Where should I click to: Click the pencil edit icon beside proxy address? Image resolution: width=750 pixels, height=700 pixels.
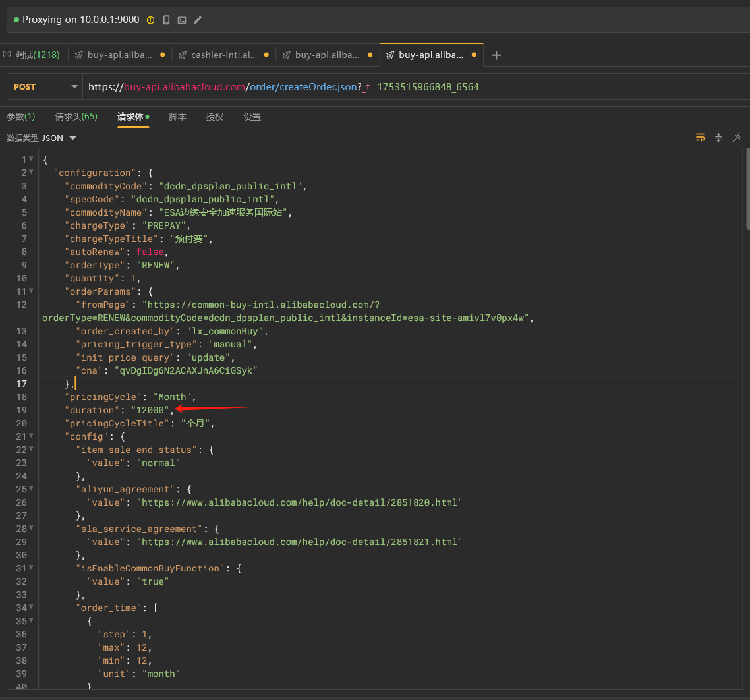coord(198,20)
